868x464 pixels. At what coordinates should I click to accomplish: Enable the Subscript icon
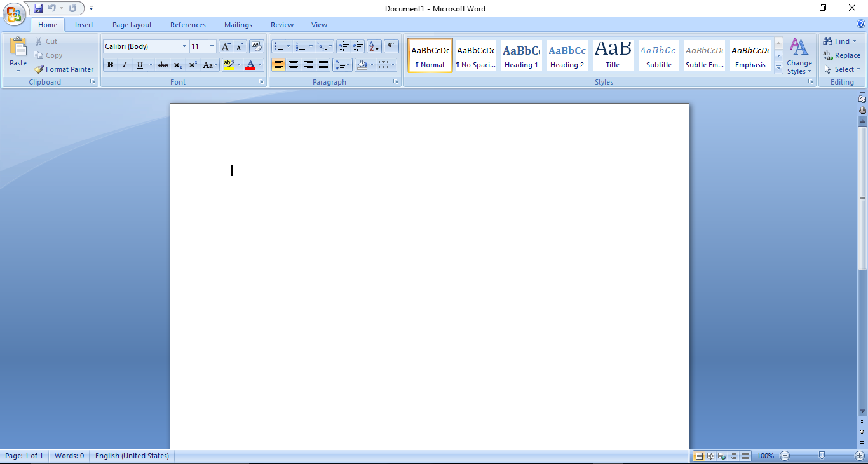click(x=178, y=65)
